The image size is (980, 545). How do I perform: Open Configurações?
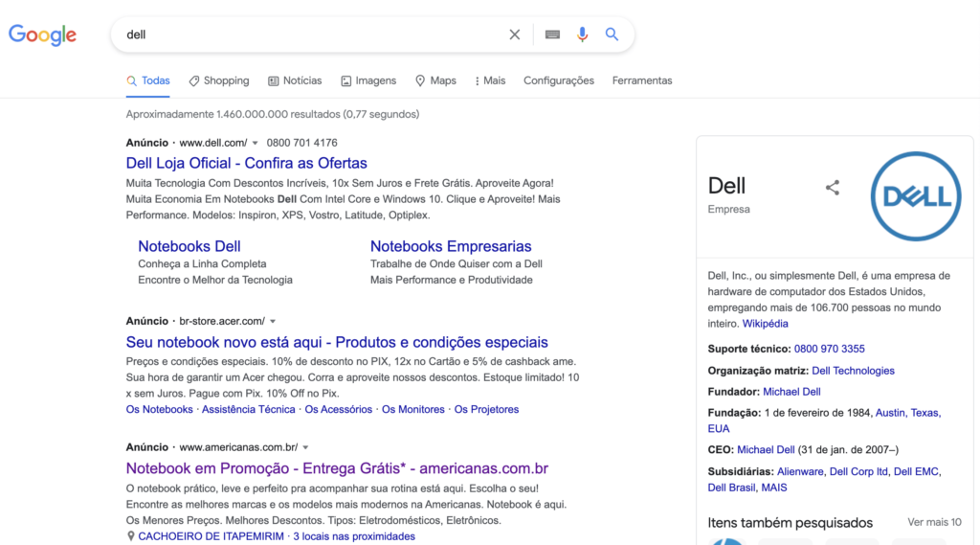coord(559,80)
